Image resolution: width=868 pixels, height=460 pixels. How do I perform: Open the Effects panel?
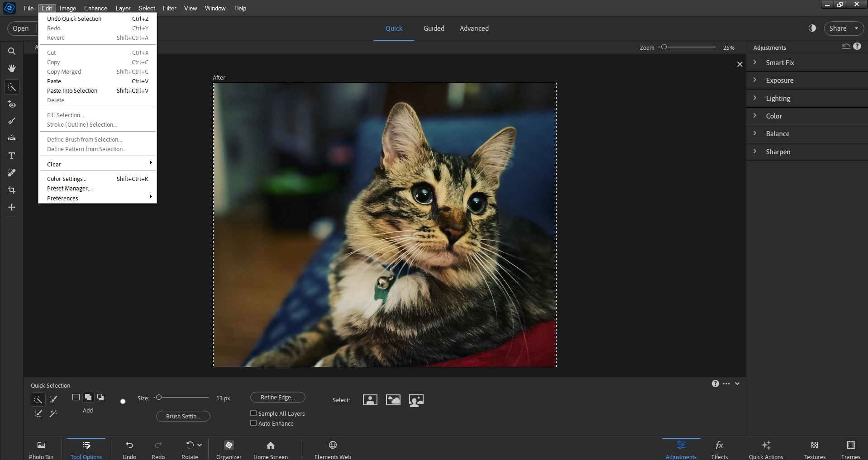(719, 449)
